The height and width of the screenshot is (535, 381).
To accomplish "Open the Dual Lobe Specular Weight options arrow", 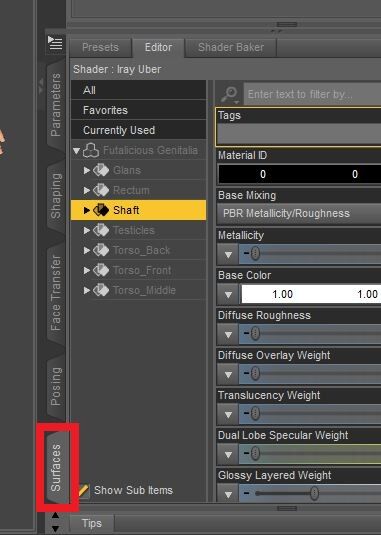I will point(228,454).
